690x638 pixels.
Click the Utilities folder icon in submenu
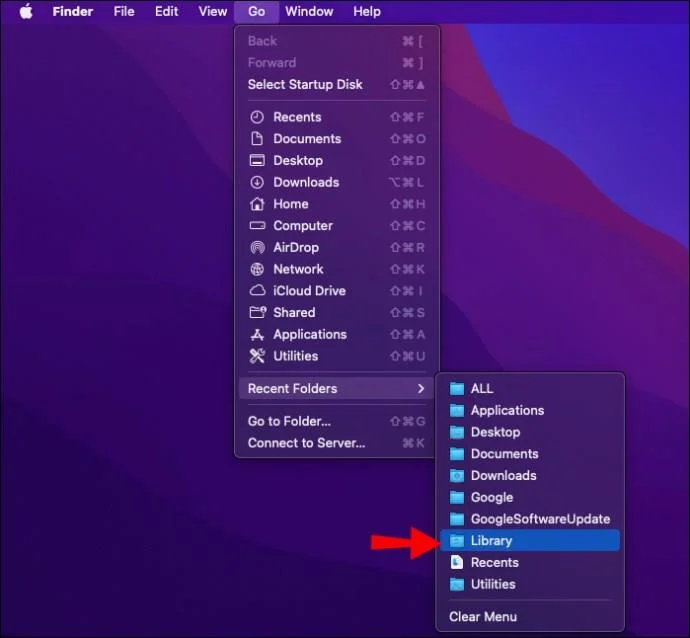point(457,584)
